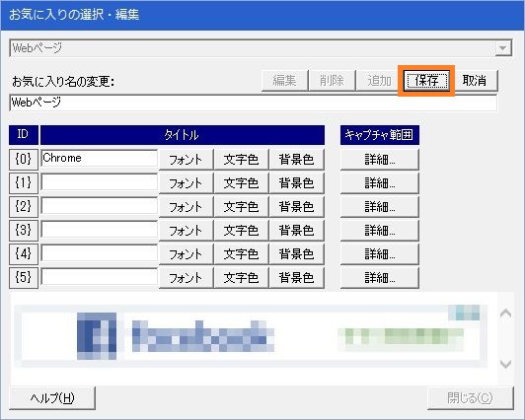525x420 pixels.
Task: Open 詳細 capture range for row {3}
Action: pyautogui.click(x=380, y=231)
